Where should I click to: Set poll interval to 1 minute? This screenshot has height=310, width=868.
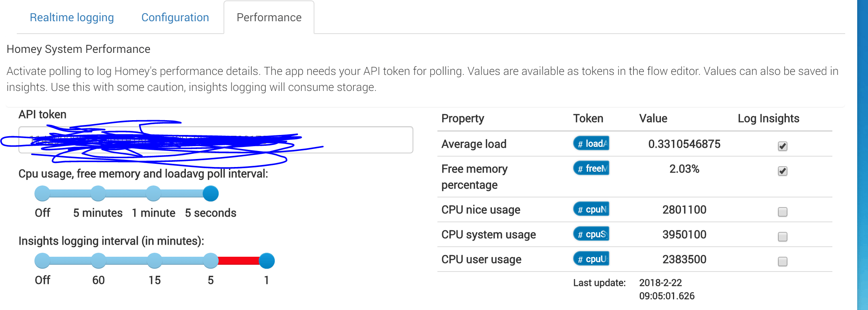point(153,193)
